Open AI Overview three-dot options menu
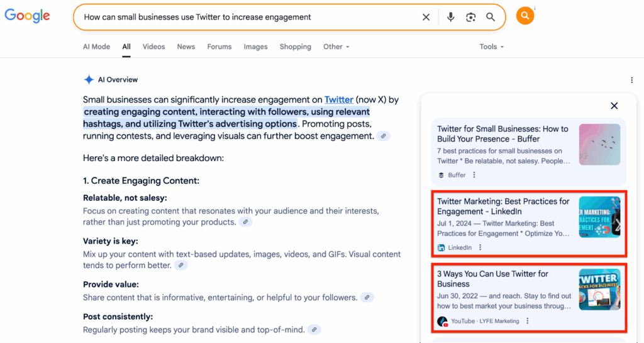 (631, 80)
